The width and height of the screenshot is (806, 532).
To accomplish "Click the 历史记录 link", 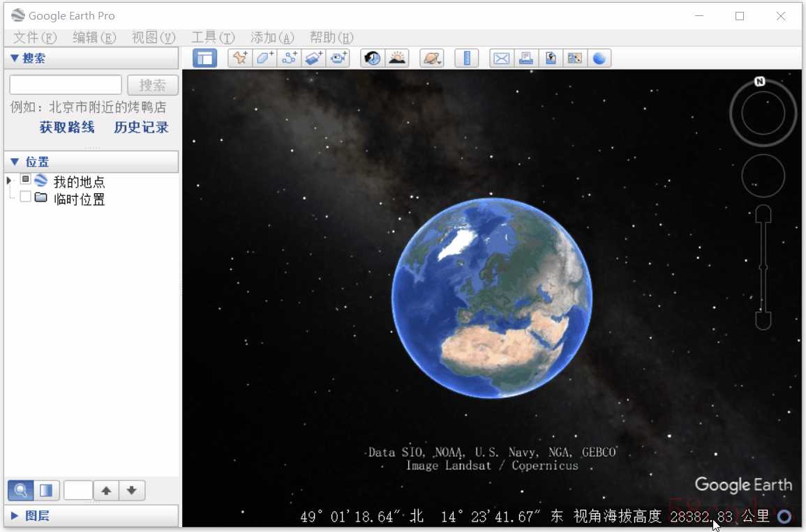I will (x=141, y=128).
